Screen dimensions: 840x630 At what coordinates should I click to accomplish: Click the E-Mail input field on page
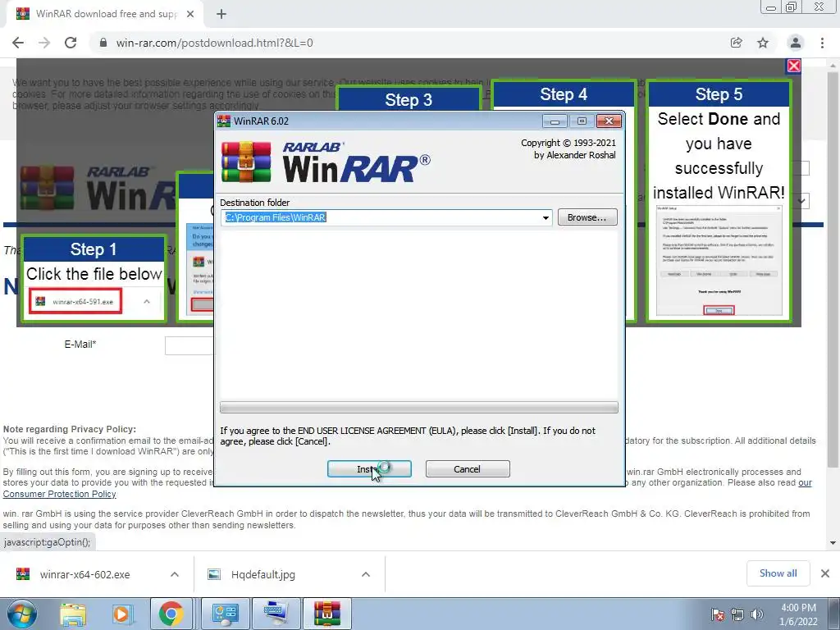pos(189,345)
